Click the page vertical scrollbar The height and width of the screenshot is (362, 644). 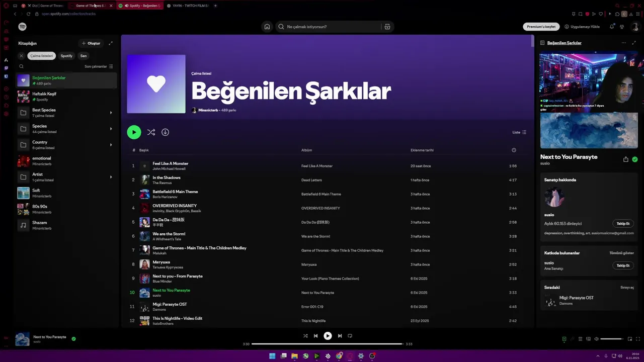pyautogui.click(x=532, y=41)
